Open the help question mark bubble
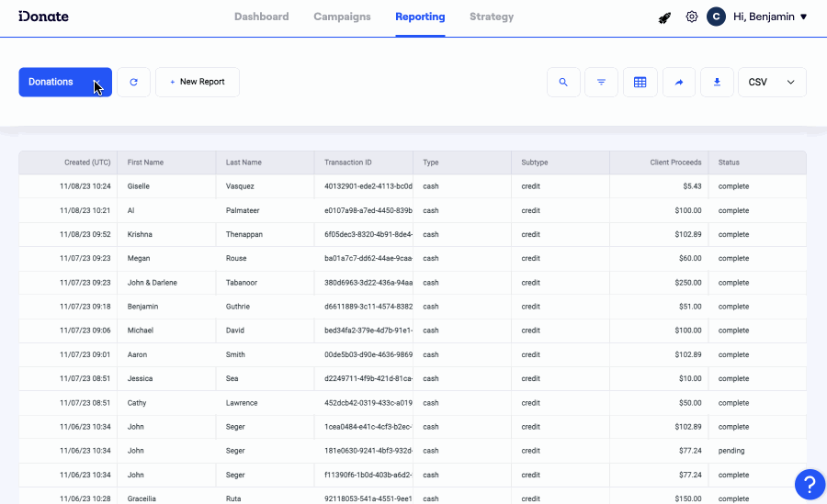Screen dimensions: 827x504 (x=810, y=484)
